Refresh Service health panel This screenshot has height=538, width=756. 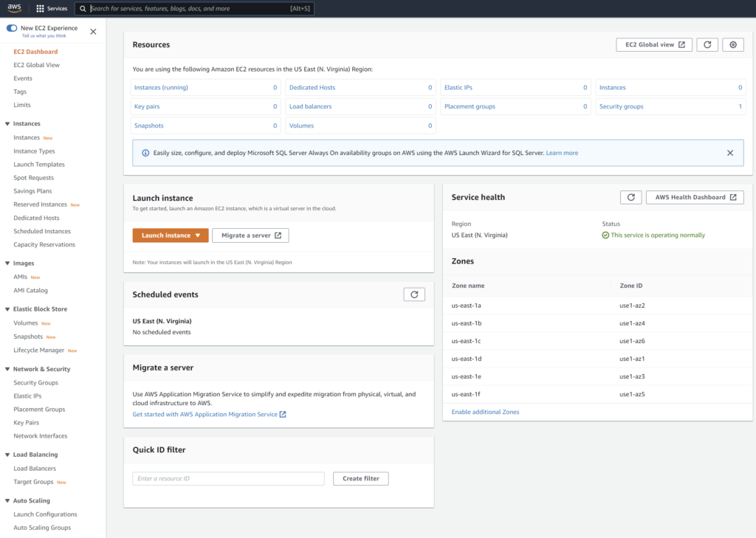coord(630,197)
